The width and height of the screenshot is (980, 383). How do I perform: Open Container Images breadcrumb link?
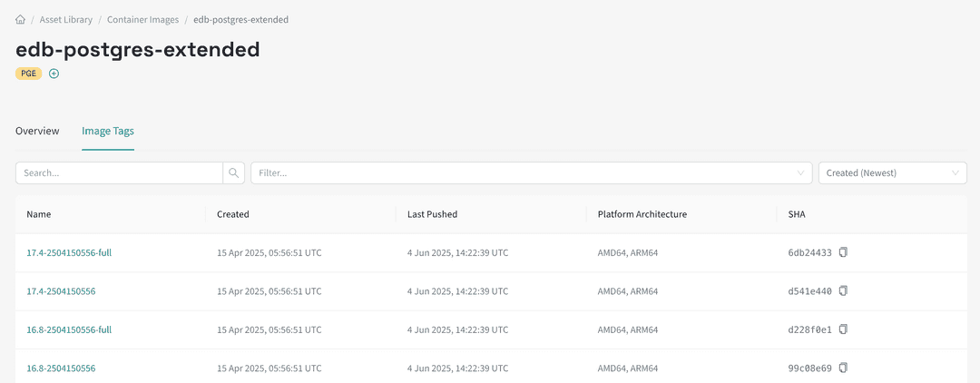(x=143, y=19)
